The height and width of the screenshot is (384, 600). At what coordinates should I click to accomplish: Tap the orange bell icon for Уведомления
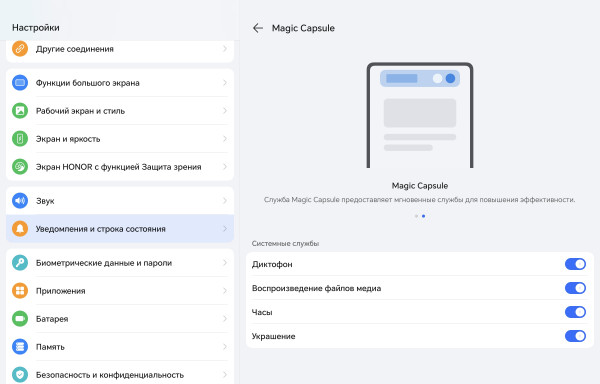point(20,229)
